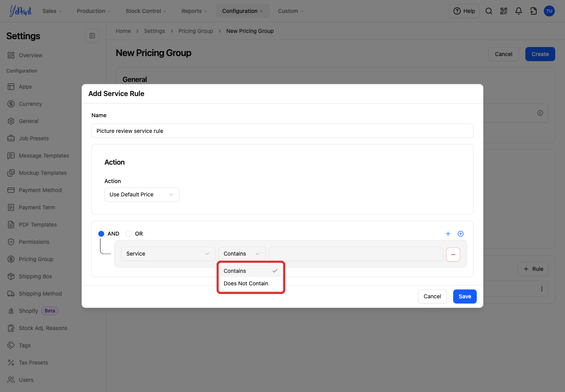Expand the Production menu
The image size is (565, 392).
(x=94, y=11)
